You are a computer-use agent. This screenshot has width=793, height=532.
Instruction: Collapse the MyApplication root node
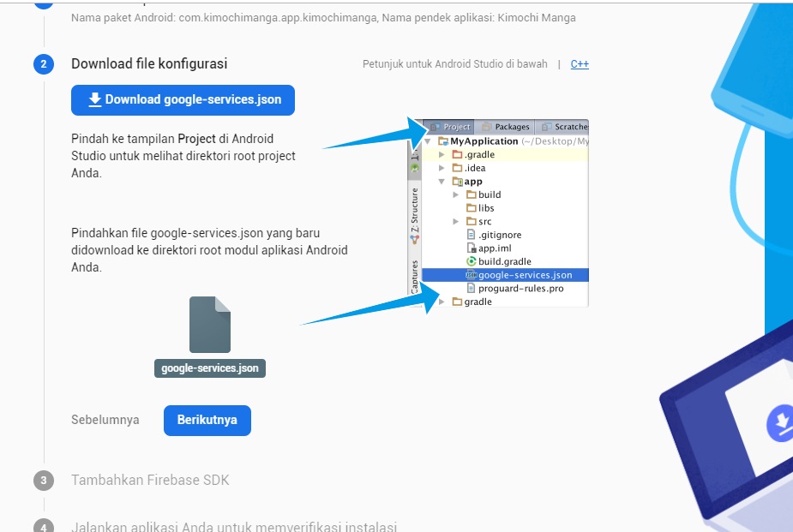pos(428,141)
